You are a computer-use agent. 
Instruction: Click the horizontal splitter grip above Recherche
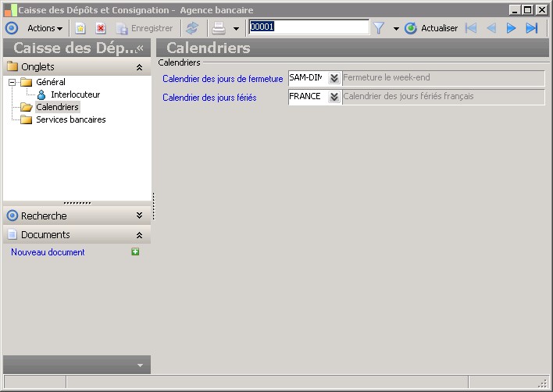pos(77,203)
